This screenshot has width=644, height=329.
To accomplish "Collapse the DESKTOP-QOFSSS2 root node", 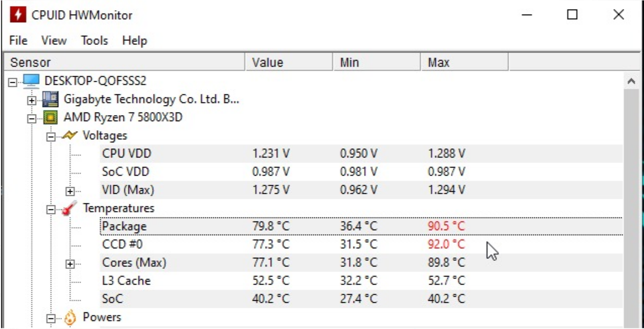I will (x=13, y=81).
